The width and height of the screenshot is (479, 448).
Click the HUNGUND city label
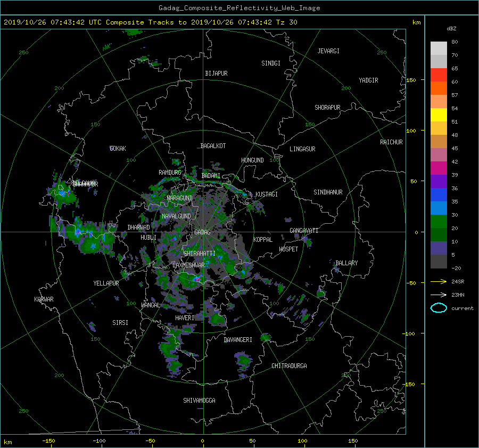(x=252, y=160)
